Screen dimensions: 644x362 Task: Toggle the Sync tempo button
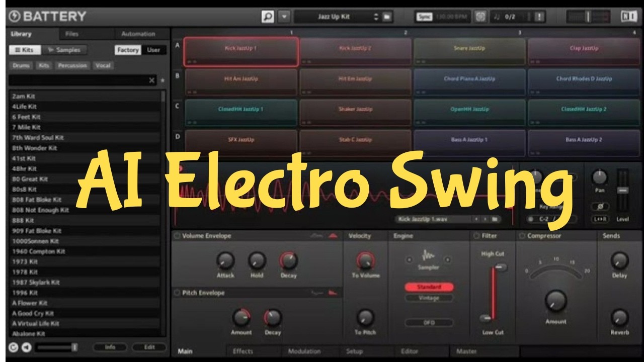coord(424,17)
